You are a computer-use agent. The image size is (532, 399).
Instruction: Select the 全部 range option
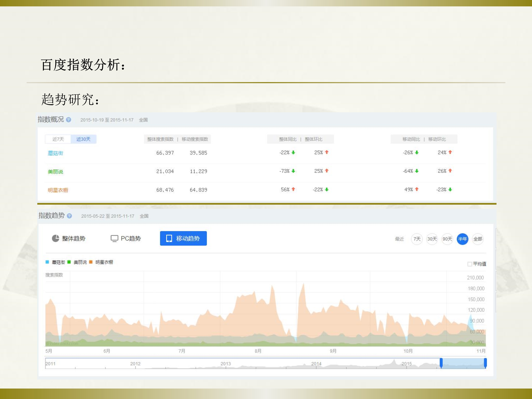(x=478, y=239)
